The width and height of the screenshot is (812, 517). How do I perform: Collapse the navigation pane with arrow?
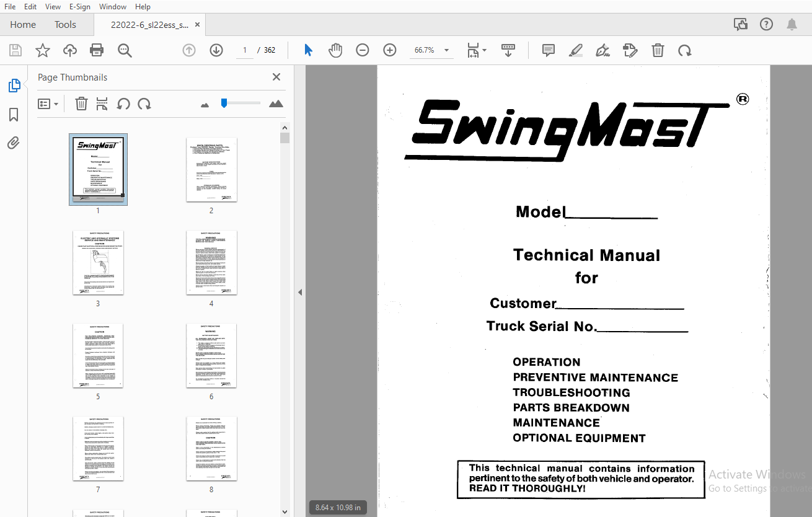click(300, 292)
